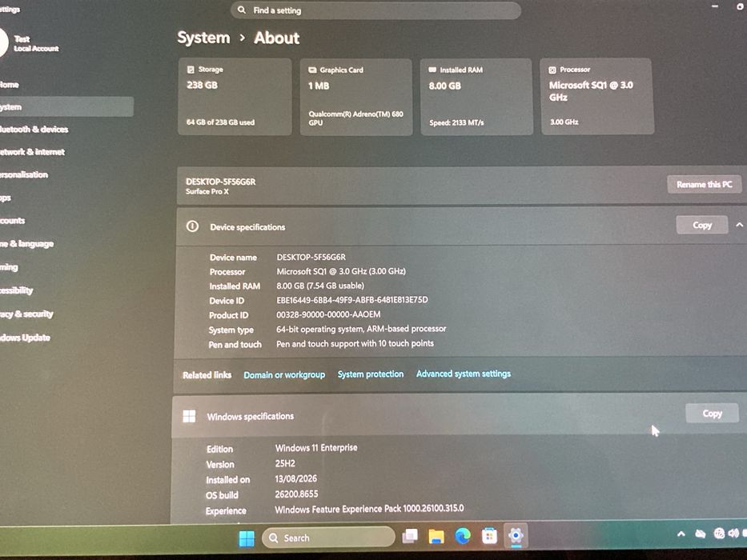Select the Processor card
Viewport: 747px width, 560px height.
[x=597, y=96]
